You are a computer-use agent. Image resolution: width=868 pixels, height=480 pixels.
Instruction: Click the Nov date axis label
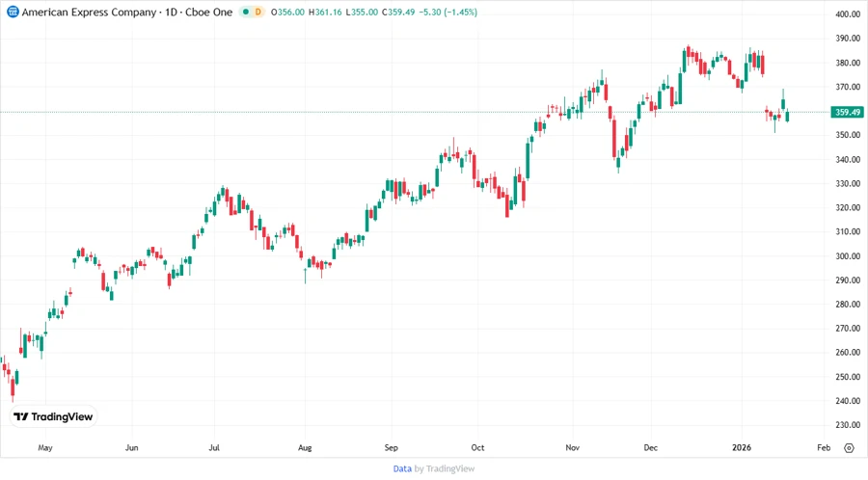(572, 448)
